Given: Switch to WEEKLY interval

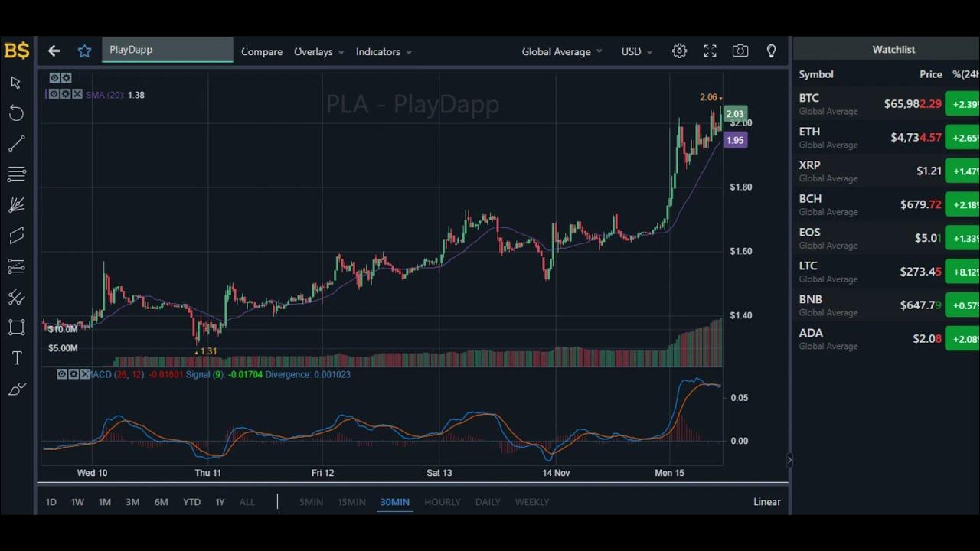Looking at the screenshot, I should click(x=532, y=502).
